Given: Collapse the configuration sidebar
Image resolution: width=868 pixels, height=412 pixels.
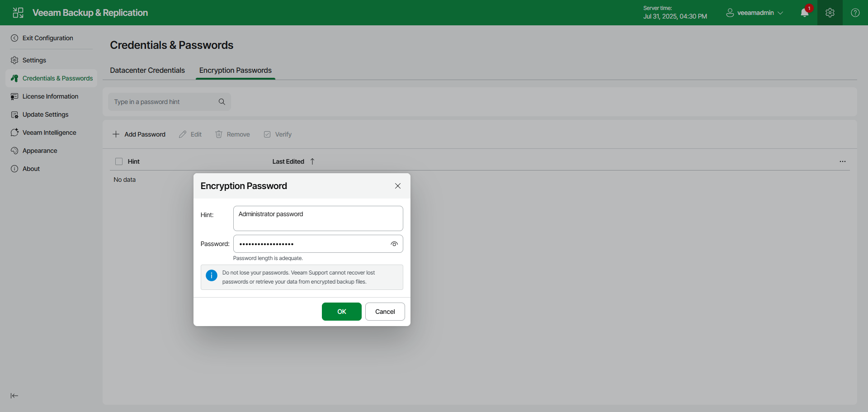Looking at the screenshot, I should point(14,396).
